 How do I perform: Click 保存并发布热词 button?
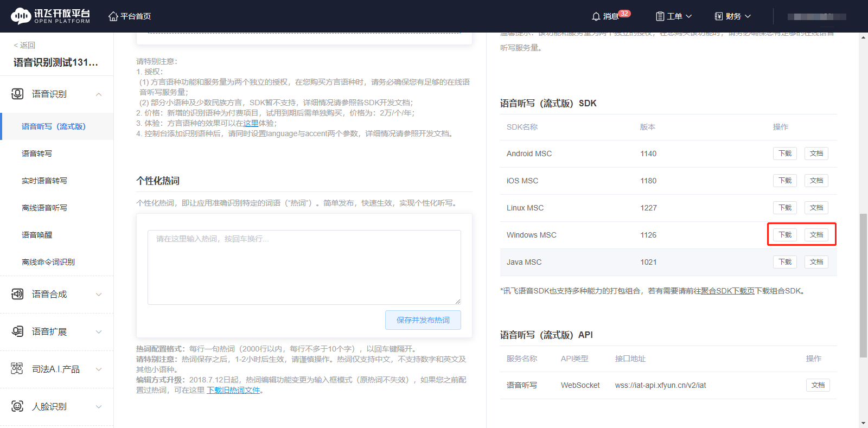[423, 320]
